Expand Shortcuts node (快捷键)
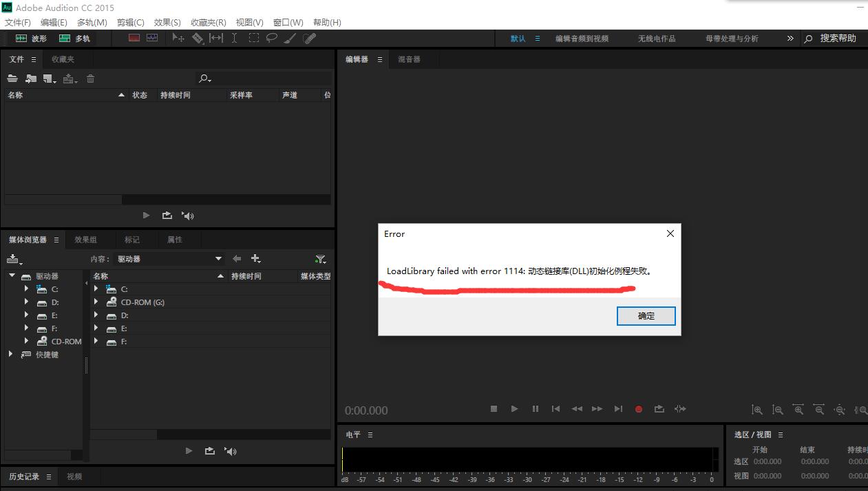868x491 pixels. click(x=10, y=354)
